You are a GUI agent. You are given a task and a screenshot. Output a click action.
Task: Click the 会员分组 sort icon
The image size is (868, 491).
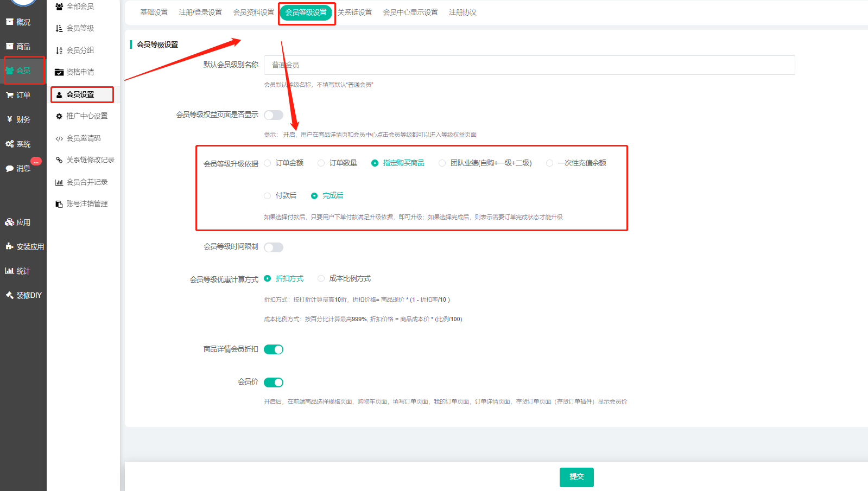59,50
